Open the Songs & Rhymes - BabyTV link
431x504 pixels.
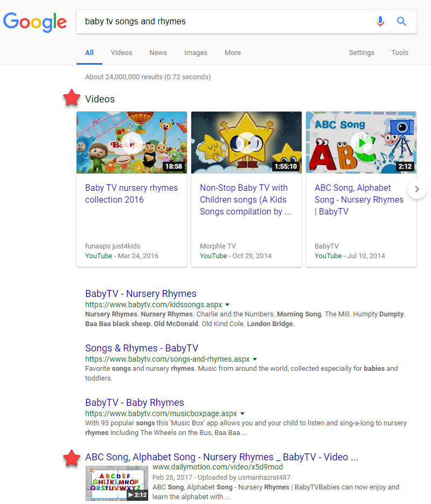tap(142, 348)
